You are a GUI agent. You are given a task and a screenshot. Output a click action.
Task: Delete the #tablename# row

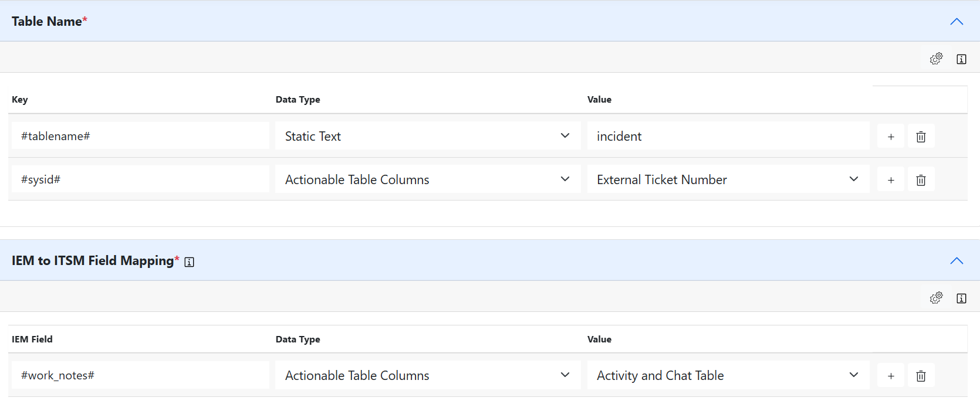point(921,137)
